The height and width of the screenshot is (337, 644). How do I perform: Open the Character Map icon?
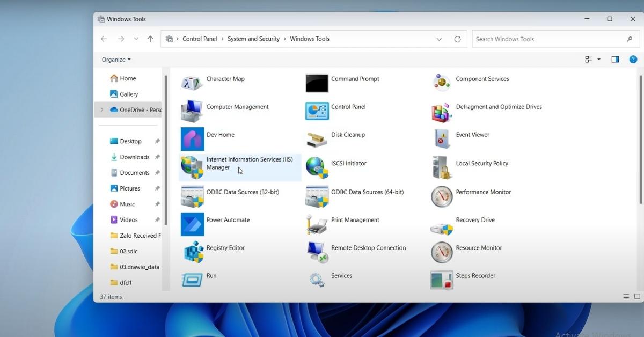[192, 83]
